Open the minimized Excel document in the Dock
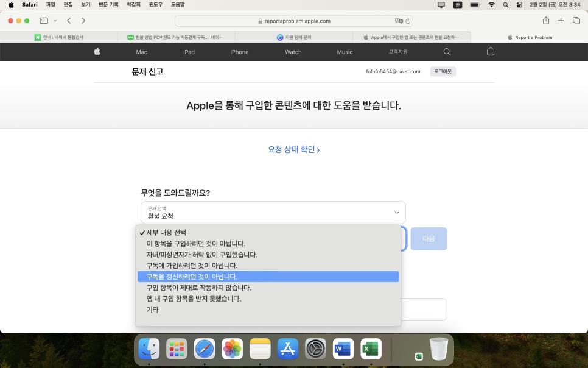Screen dimensions: 588x368 [419, 356]
